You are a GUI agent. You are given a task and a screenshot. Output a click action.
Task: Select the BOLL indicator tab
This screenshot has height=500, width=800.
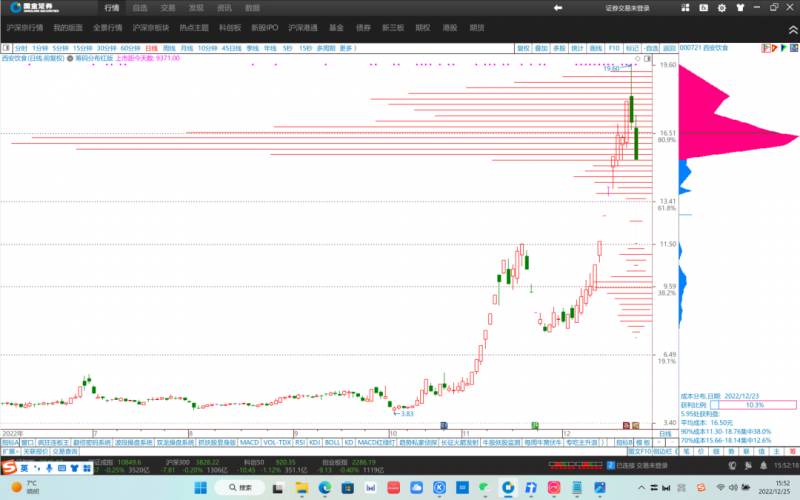(332, 442)
